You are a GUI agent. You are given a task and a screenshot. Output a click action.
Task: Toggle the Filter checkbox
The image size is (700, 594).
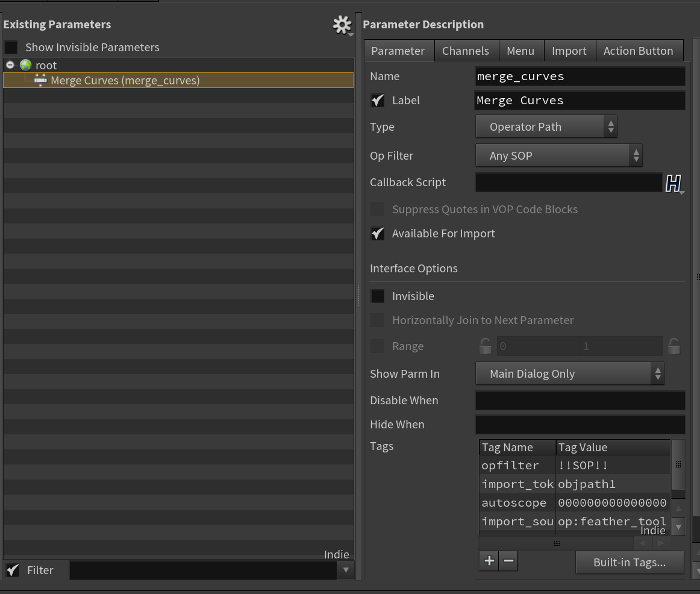click(13, 570)
